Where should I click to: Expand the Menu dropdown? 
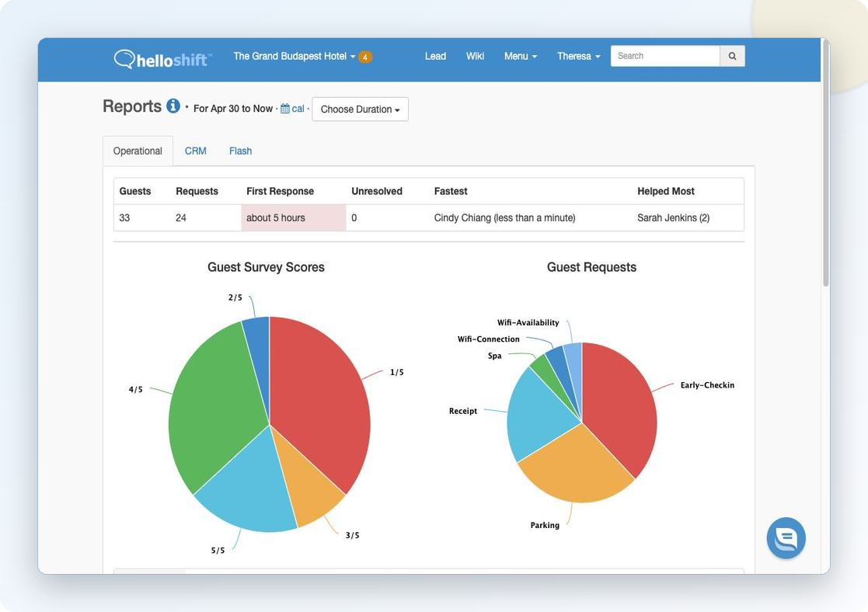tap(521, 56)
